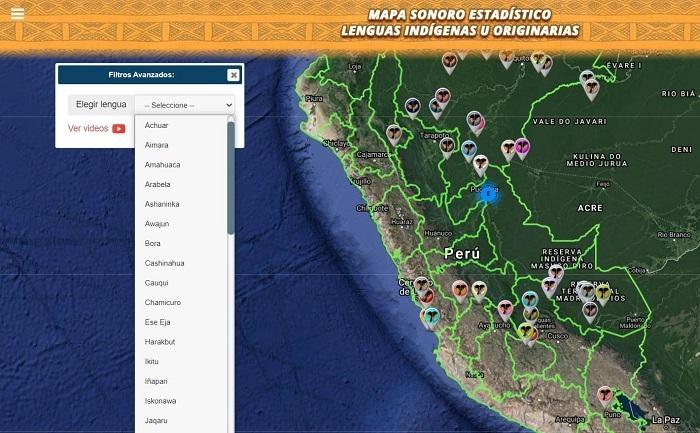Click the YouTube icon beside Ver videos
This screenshot has height=433, width=700.
click(x=119, y=128)
